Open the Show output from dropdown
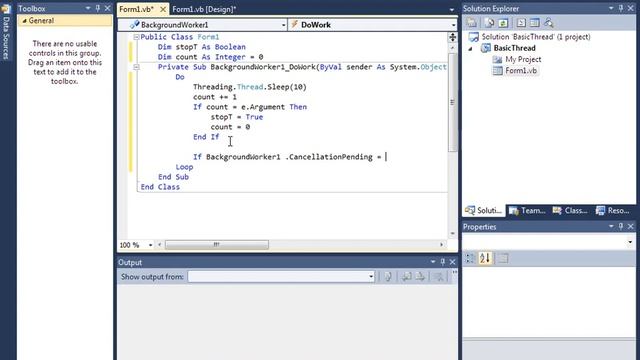The width and height of the screenshot is (640, 360). [371, 277]
